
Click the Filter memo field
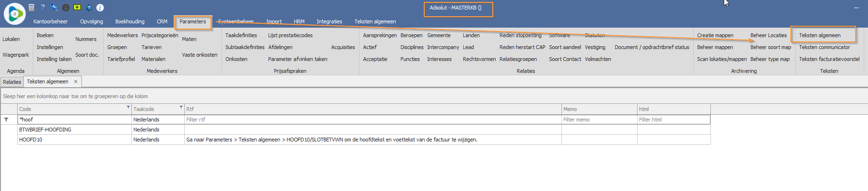599,120
